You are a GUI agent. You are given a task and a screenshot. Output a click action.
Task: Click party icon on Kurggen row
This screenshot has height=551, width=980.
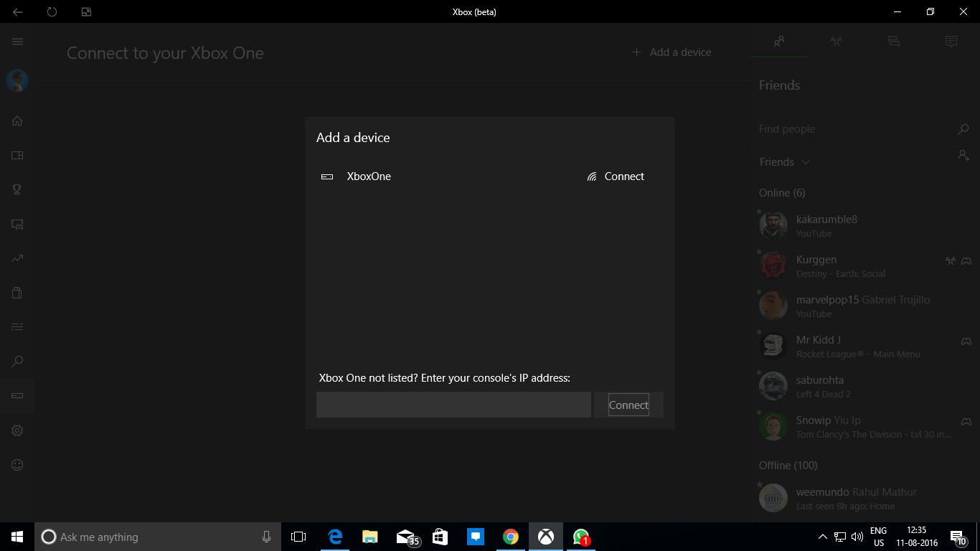(951, 261)
